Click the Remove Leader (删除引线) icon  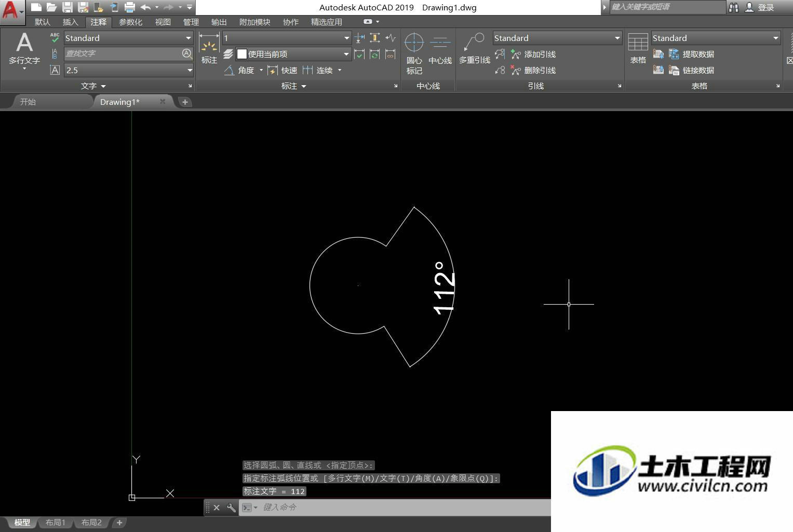(533, 70)
